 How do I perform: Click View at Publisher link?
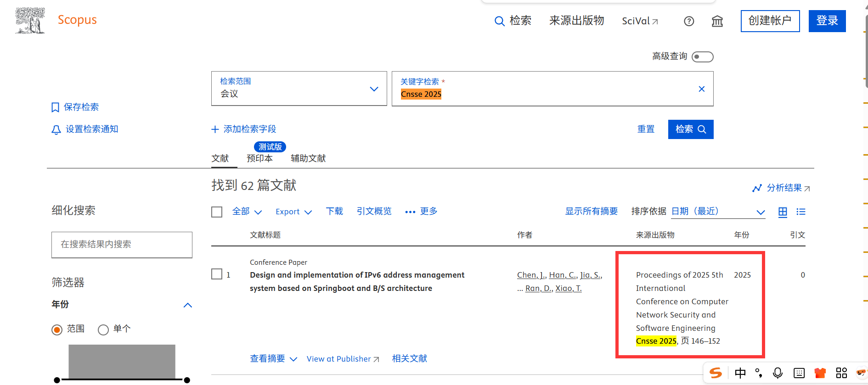point(343,359)
